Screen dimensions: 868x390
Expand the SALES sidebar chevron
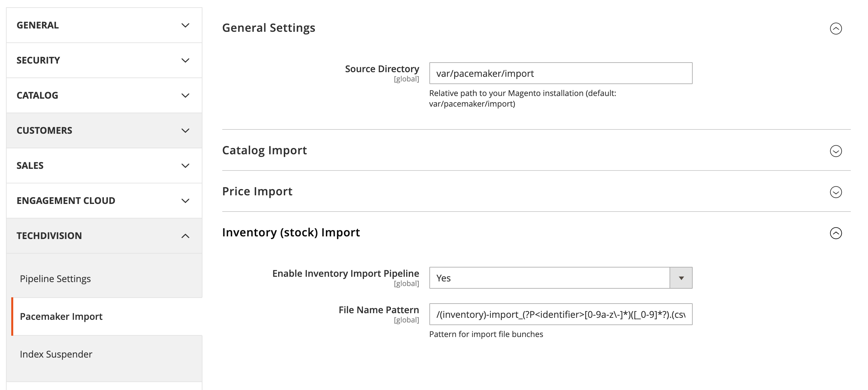[x=185, y=166]
